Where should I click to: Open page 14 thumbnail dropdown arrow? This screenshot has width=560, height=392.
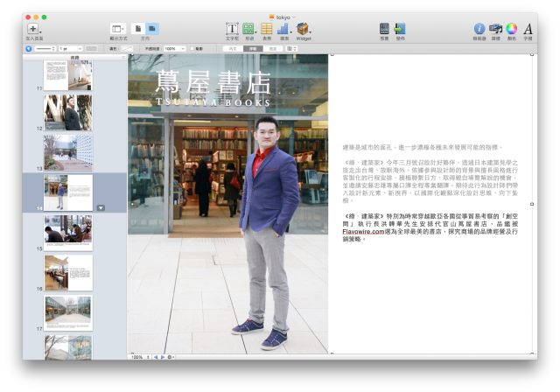[101, 207]
